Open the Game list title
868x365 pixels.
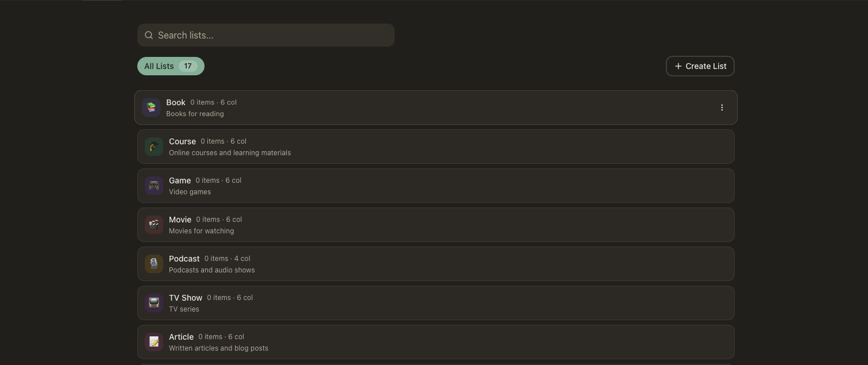[x=180, y=180]
